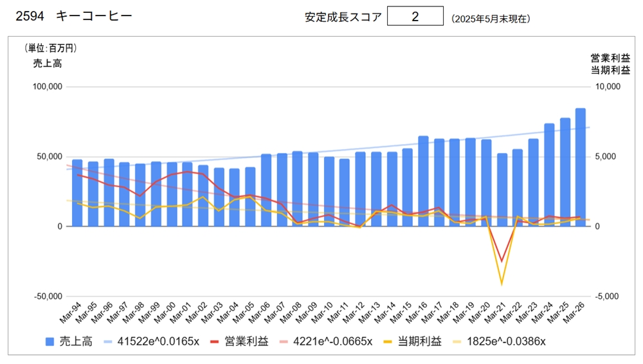The height and width of the screenshot is (364, 643).
Task: Click the 安定成長スコア label
Action: point(343,17)
